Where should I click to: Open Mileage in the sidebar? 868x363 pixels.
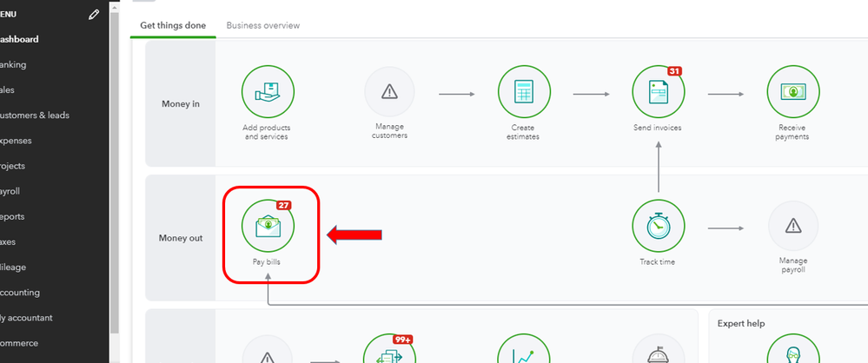(13, 267)
